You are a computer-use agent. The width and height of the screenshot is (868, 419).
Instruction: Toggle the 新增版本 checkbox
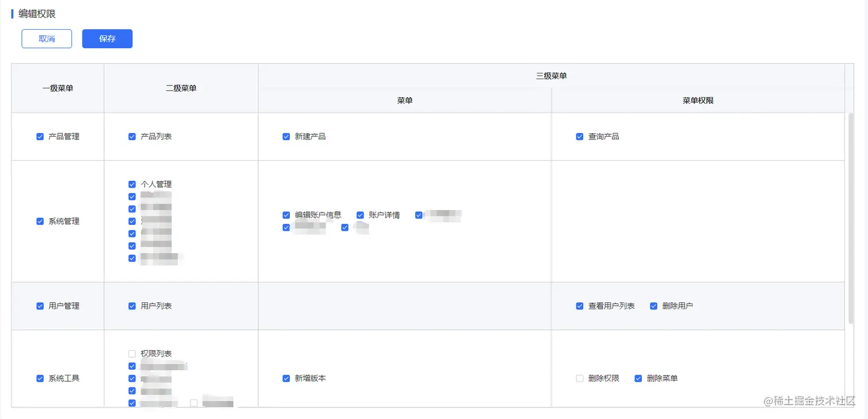tap(286, 378)
